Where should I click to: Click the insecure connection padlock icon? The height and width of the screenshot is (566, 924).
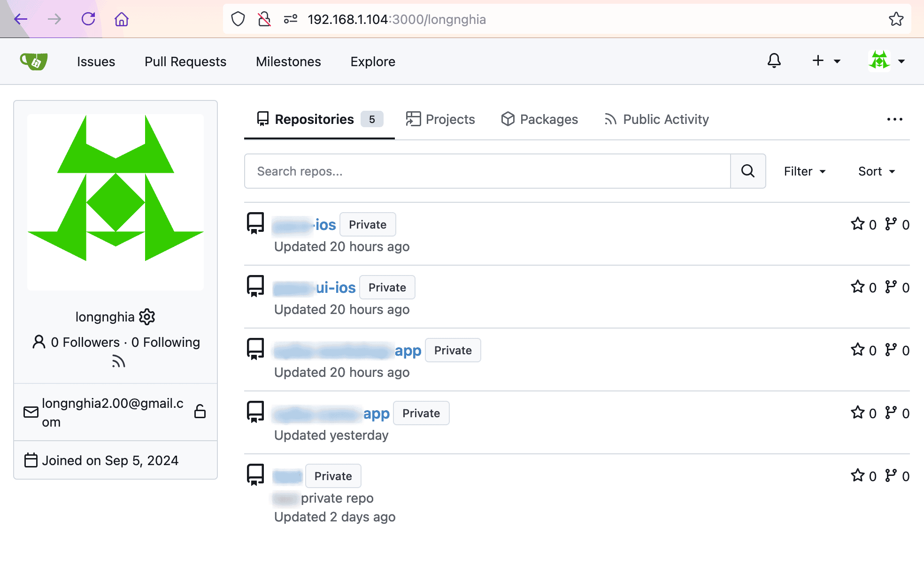tap(264, 19)
